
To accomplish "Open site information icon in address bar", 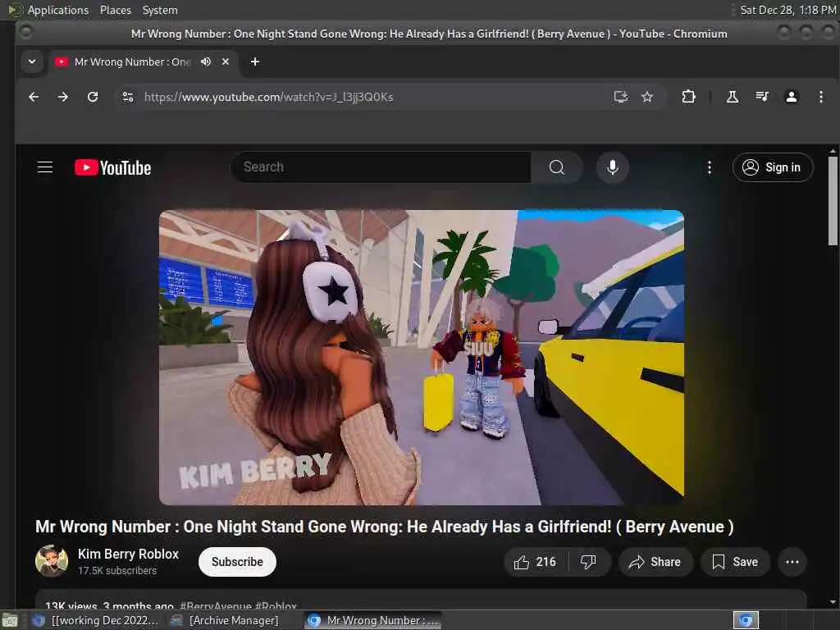I will pyautogui.click(x=128, y=97).
